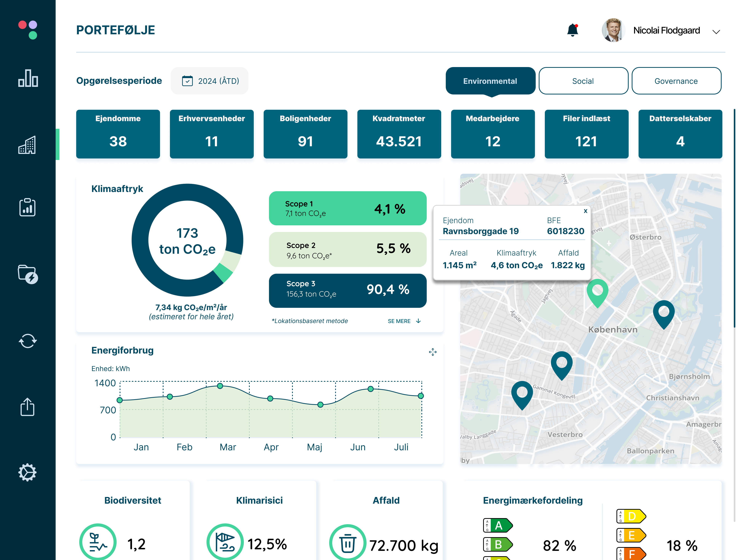This screenshot has height=560, width=746.
Task: Click energy label D badge
Action: pos(631,516)
